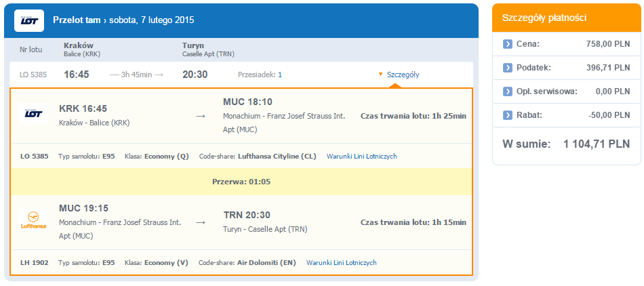Click the Przerwa: 01:05 layover bar
The image size is (644, 286).
pyautogui.click(x=241, y=182)
